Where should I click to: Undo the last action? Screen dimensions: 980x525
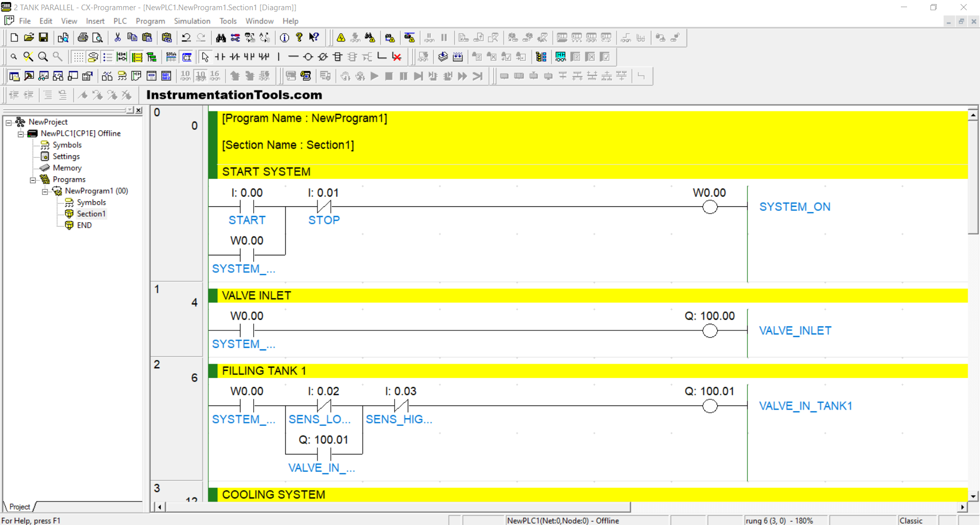coord(186,37)
